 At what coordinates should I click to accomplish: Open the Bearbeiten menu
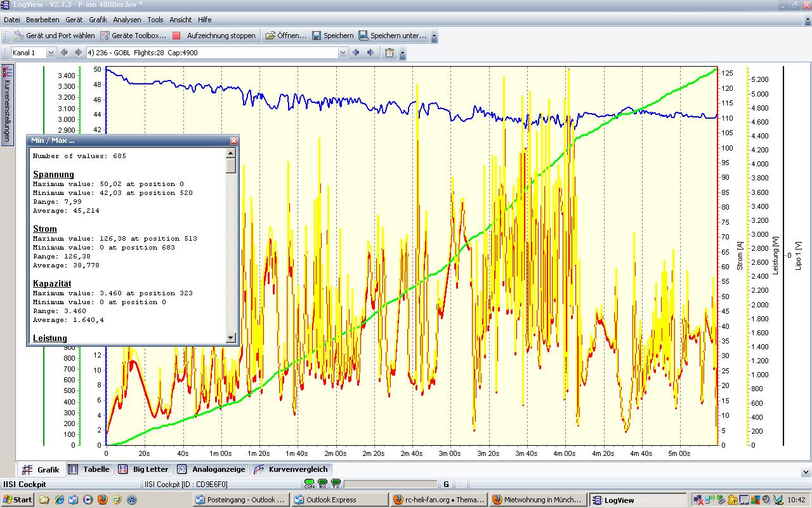43,20
